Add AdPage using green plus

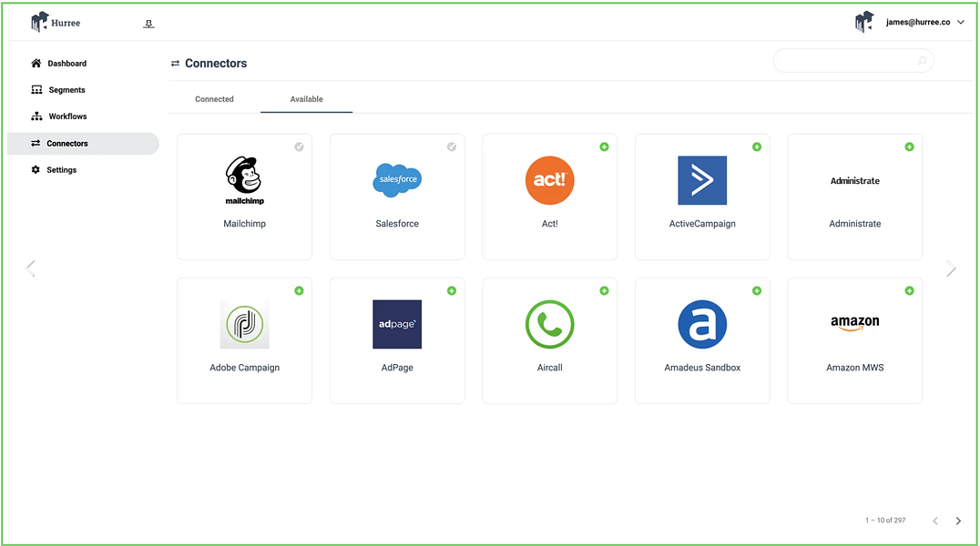(x=451, y=290)
